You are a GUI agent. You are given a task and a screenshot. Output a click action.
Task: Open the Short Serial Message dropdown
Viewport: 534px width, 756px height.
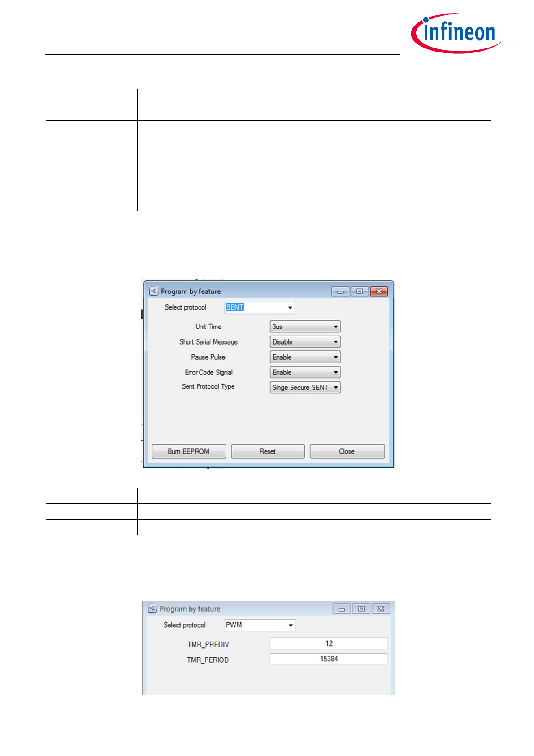(x=305, y=342)
